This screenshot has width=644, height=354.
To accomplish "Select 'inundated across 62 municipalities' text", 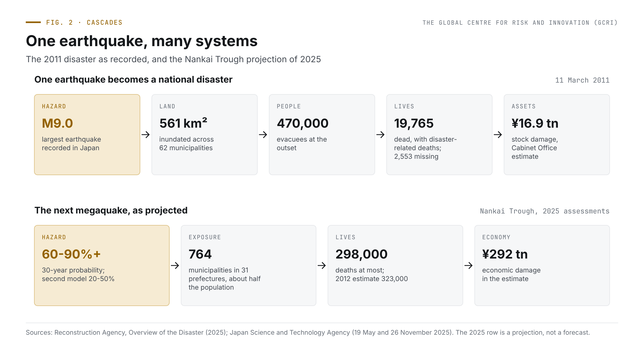I will (186, 143).
